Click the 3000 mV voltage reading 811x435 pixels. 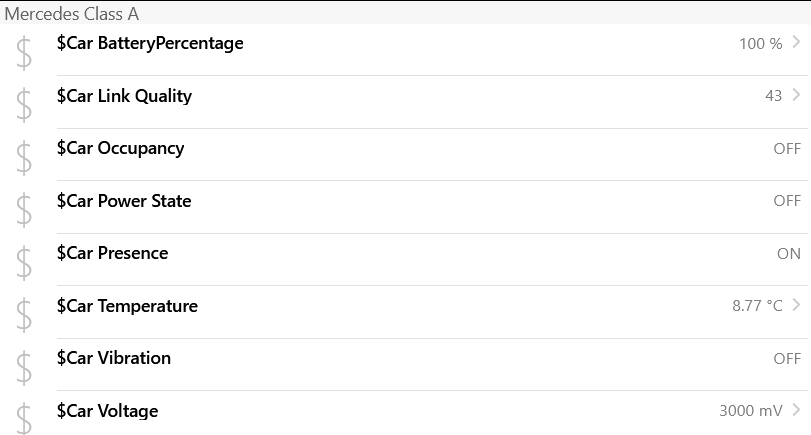point(750,411)
